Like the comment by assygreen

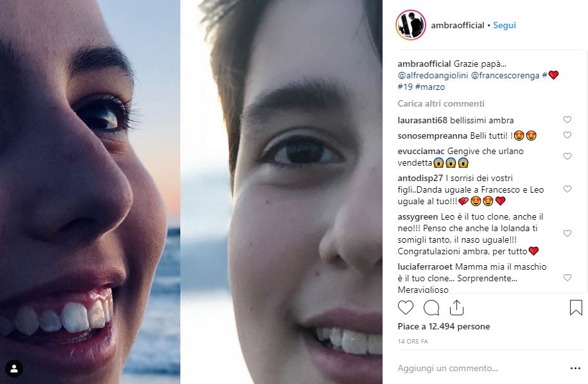click(567, 234)
